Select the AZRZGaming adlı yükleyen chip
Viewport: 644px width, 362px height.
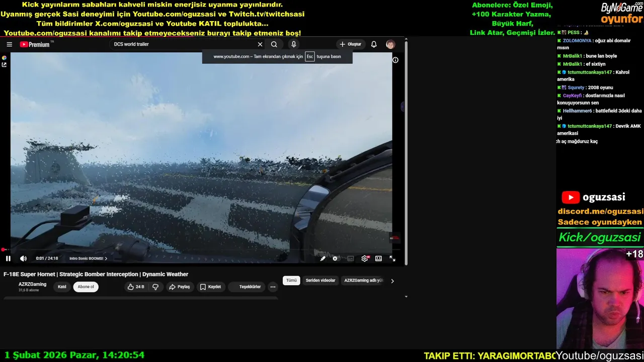click(x=363, y=281)
